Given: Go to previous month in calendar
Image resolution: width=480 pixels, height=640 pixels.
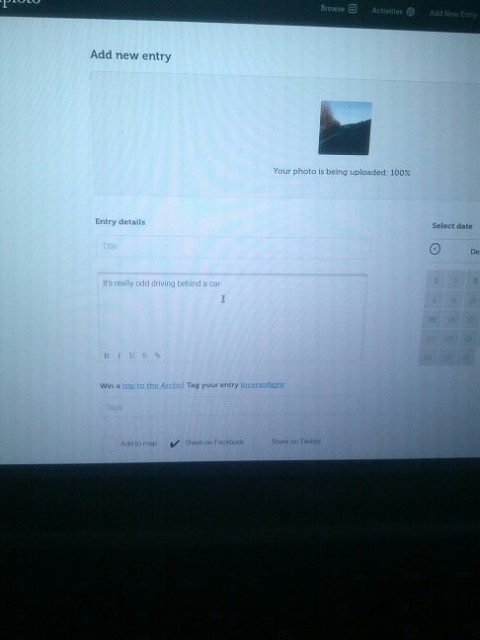Looking at the screenshot, I should (435, 249).
